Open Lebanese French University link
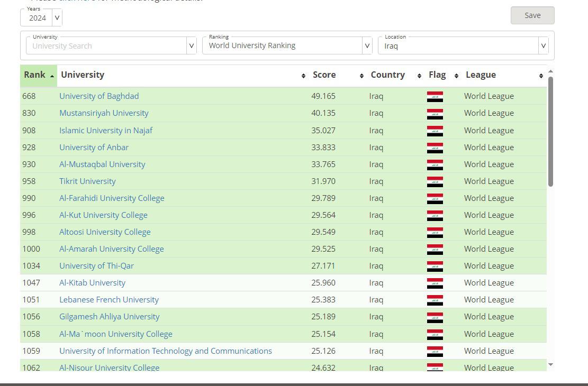Image resolution: width=588 pixels, height=386 pixels. point(109,300)
